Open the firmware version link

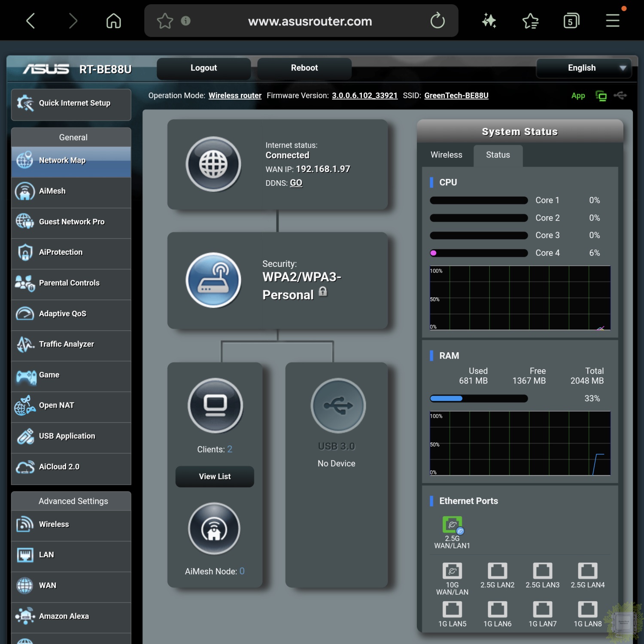(x=365, y=96)
